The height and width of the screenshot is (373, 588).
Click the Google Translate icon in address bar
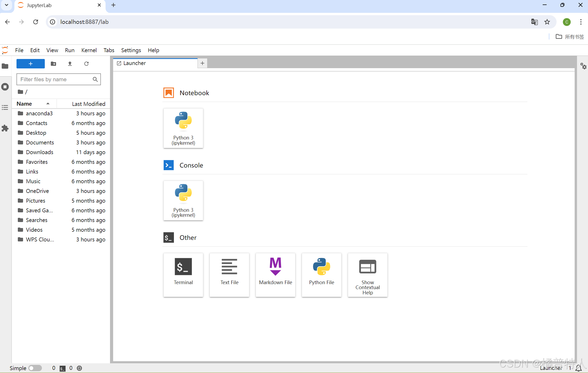(535, 22)
